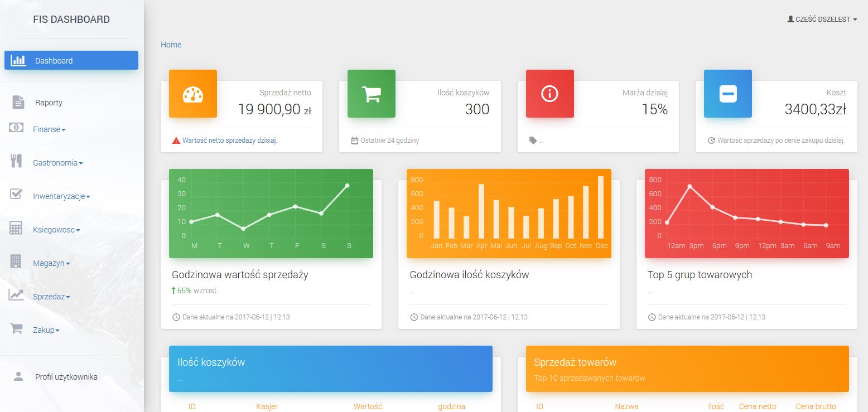The height and width of the screenshot is (412, 868).
Task: Click the calendar icon beside Ostatnie 24 godziny
Action: [354, 140]
